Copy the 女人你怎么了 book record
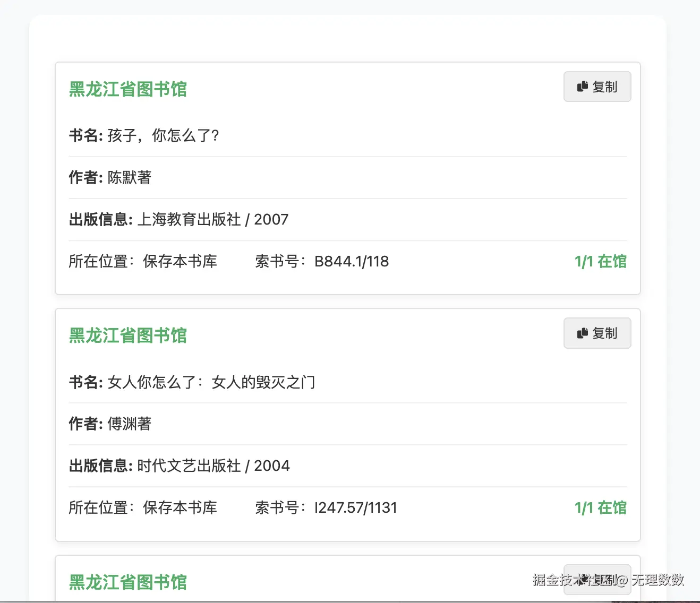This screenshot has height=603, width=700. [x=597, y=333]
